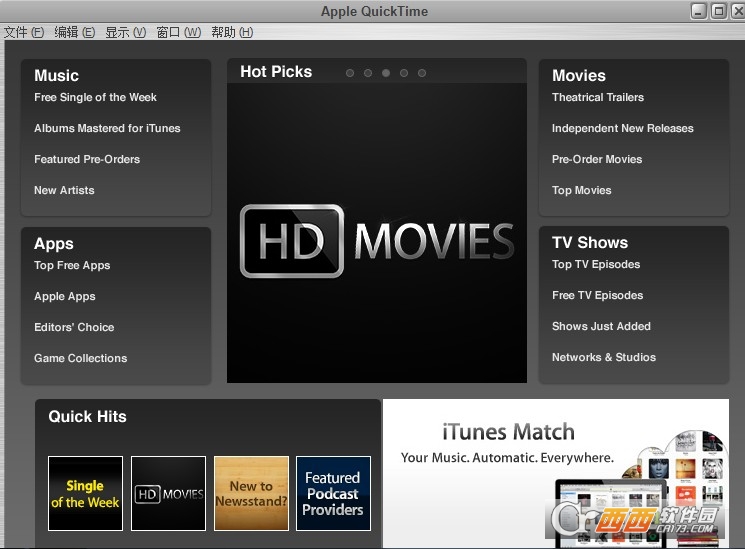Open New Artists link
The image size is (745, 549).
[64, 190]
